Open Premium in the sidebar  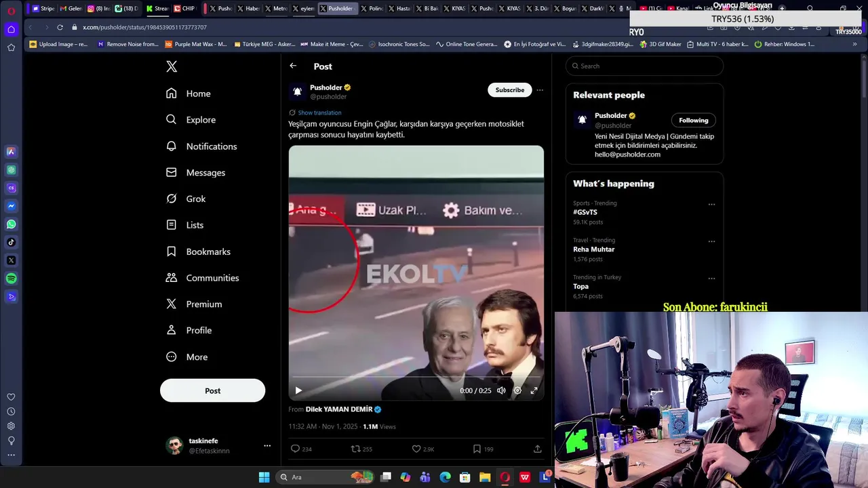pyautogui.click(x=194, y=304)
